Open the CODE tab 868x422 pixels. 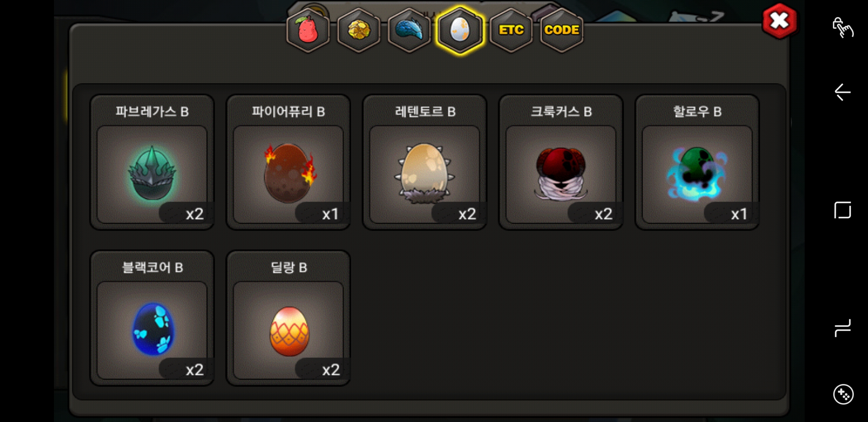(x=561, y=30)
